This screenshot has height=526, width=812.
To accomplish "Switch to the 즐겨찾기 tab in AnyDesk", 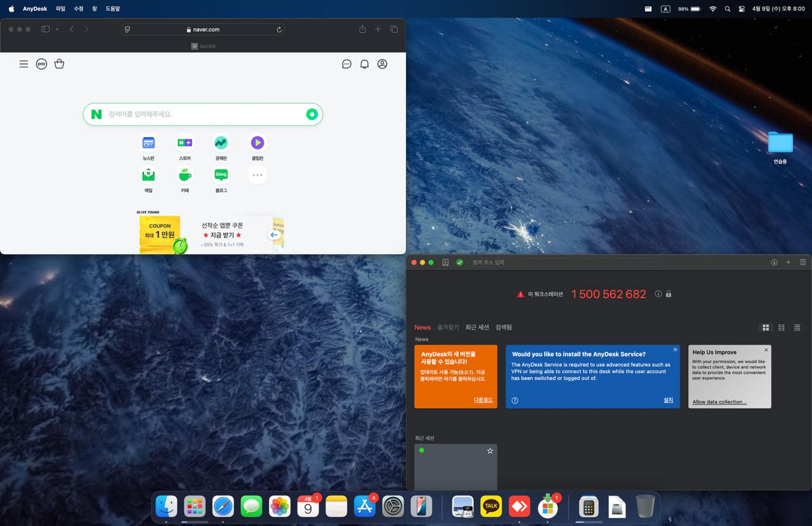I will (448, 327).
